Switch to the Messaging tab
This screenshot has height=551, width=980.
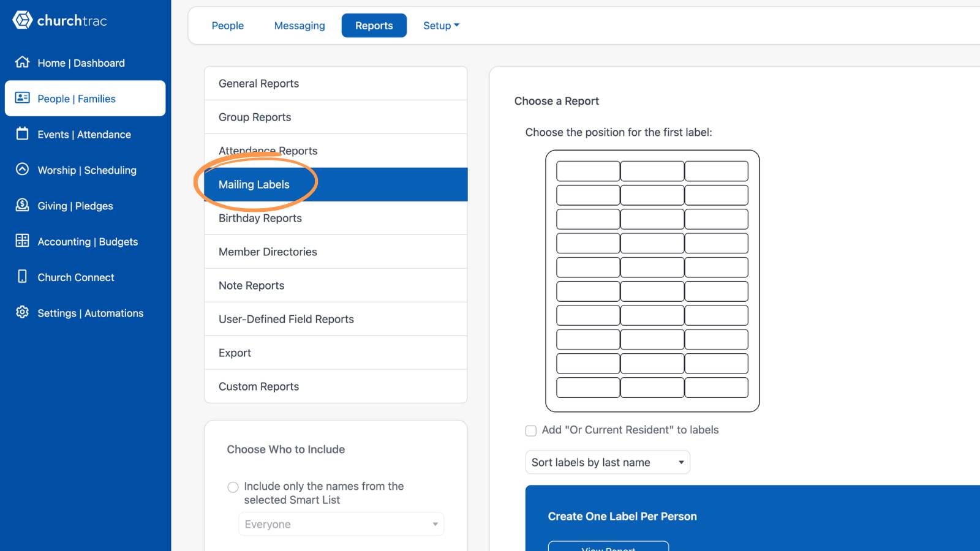(300, 26)
